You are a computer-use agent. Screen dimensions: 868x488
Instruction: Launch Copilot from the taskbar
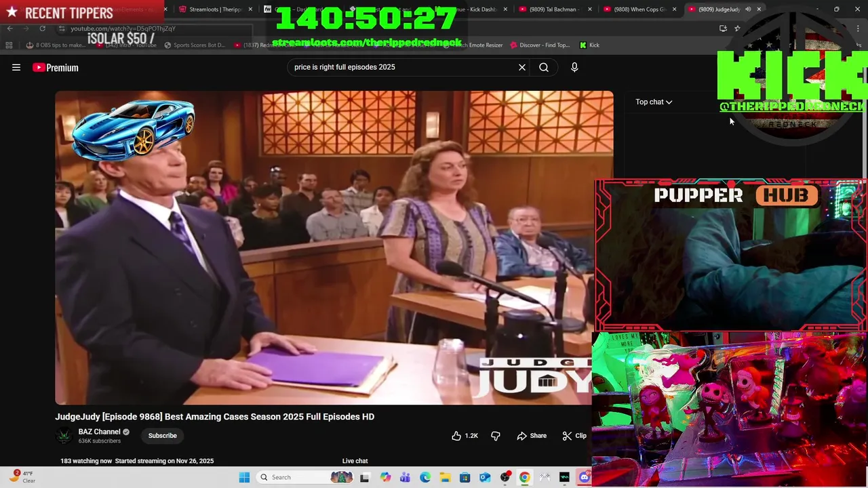(x=385, y=477)
